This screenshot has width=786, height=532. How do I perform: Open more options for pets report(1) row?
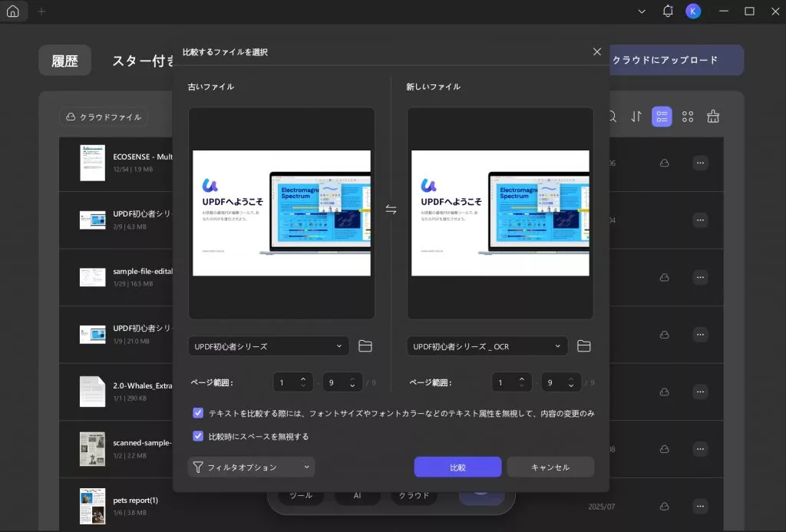tap(700, 507)
